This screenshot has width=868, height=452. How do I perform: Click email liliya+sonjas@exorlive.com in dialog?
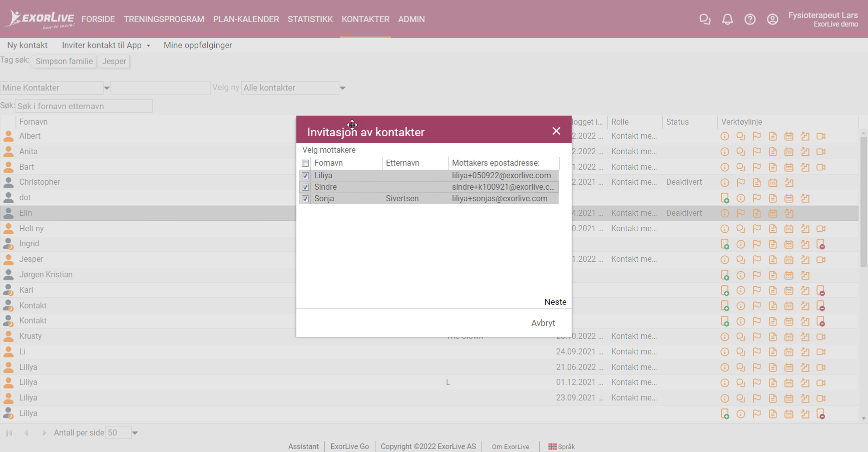point(500,199)
